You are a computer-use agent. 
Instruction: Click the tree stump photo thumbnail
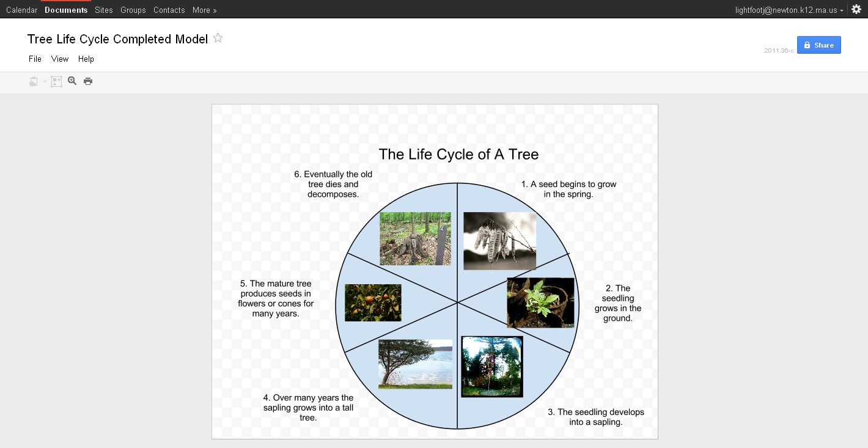click(x=415, y=238)
